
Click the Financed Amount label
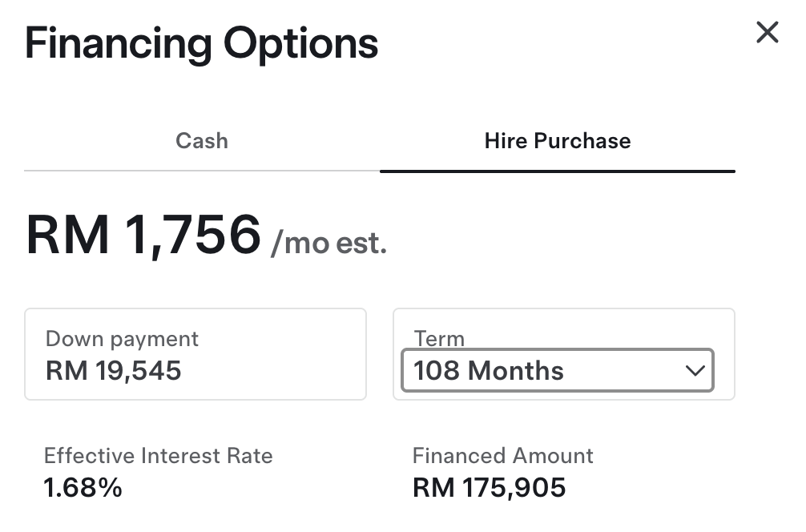tap(502, 456)
